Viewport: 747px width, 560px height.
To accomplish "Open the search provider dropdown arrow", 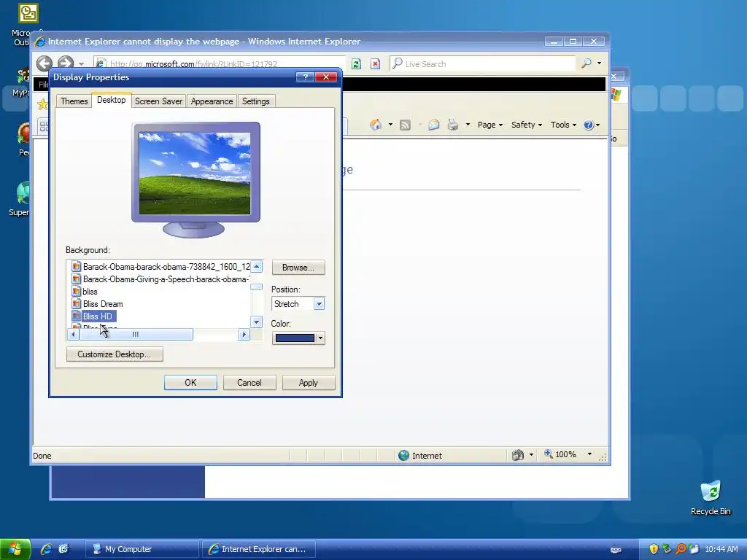I will tap(600, 63).
